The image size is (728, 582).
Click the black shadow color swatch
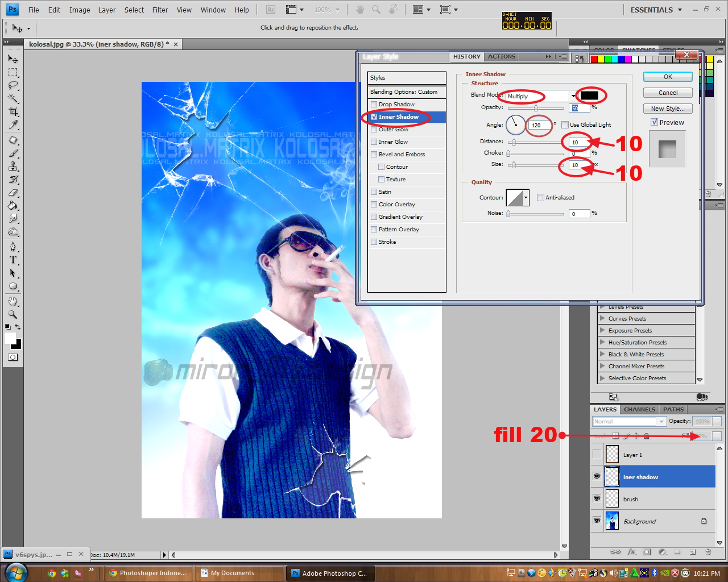click(589, 95)
